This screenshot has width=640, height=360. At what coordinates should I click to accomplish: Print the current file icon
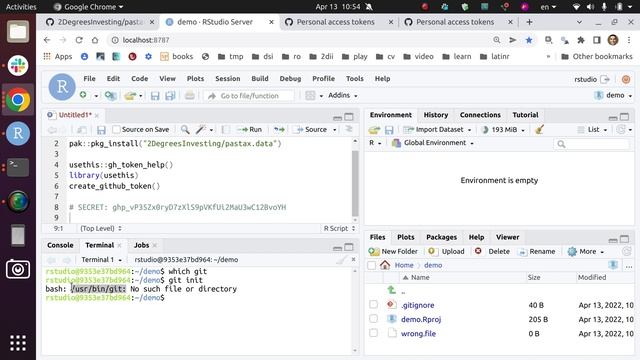coord(189,96)
